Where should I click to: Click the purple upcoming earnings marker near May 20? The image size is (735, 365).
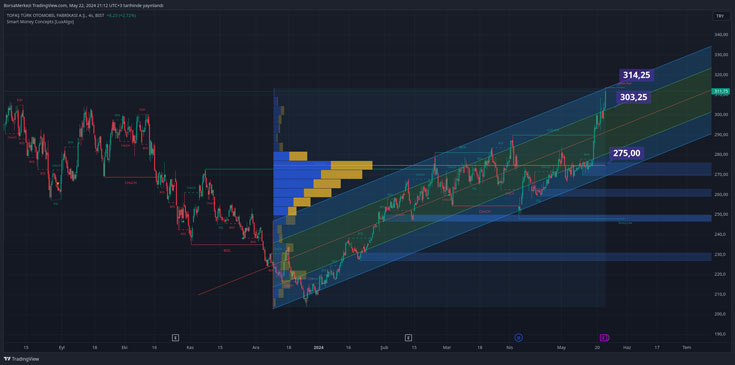click(605, 337)
